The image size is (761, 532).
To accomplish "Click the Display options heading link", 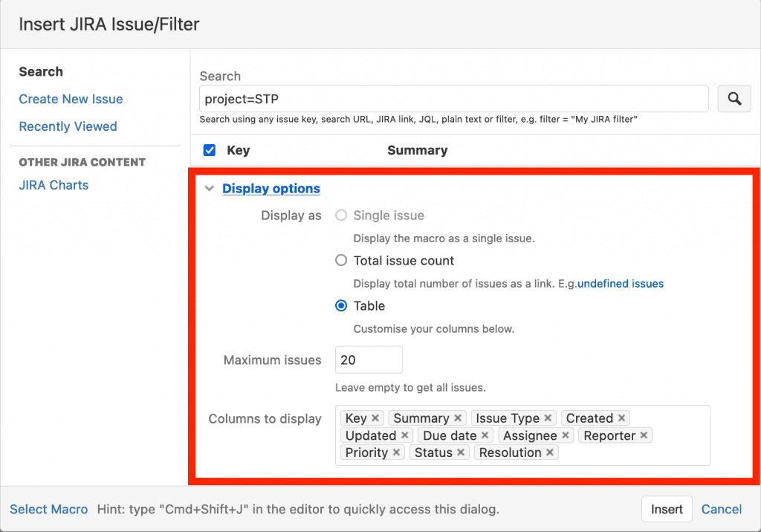I will [271, 188].
